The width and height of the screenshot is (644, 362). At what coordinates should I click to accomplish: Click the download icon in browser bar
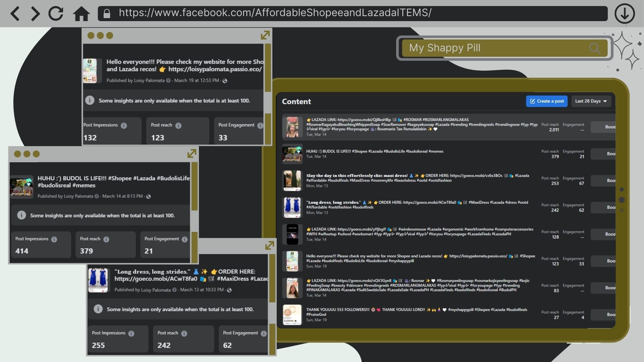tap(624, 14)
